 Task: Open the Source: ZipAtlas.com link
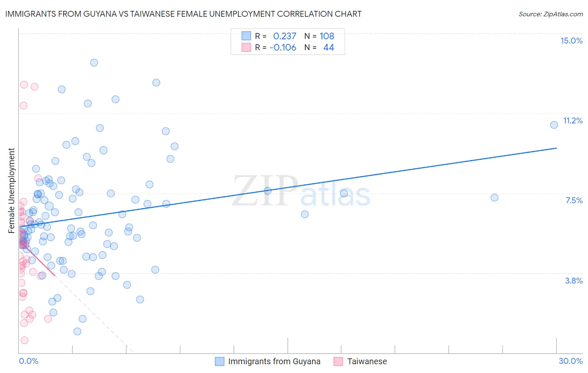click(x=550, y=14)
